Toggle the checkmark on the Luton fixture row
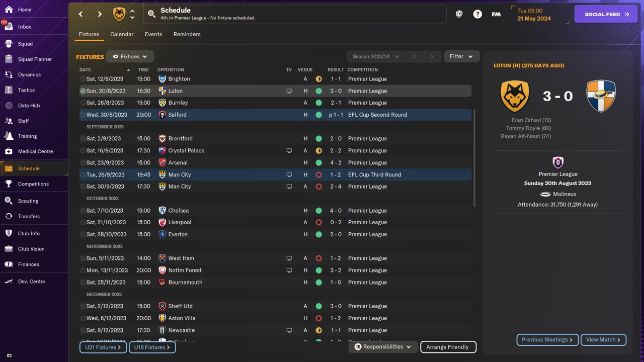The width and height of the screenshot is (644, 362). (83, 91)
